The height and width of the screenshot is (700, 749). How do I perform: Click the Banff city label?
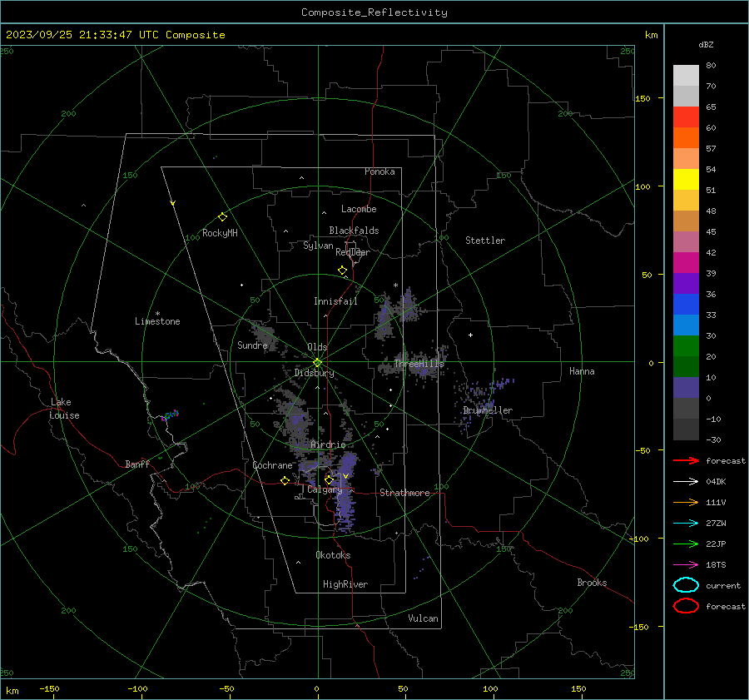(137, 464)
